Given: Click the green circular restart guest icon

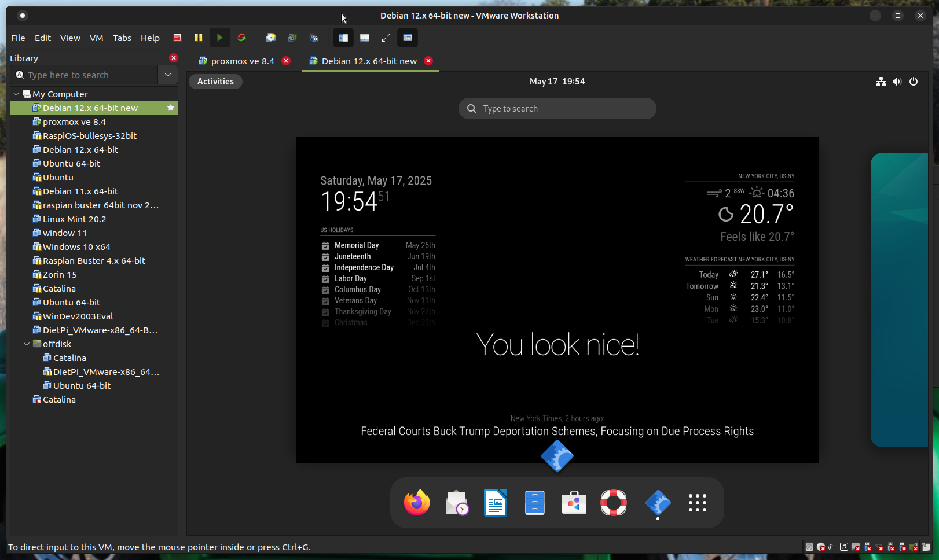Looking at the screenshot, I should tap(241, 38).
